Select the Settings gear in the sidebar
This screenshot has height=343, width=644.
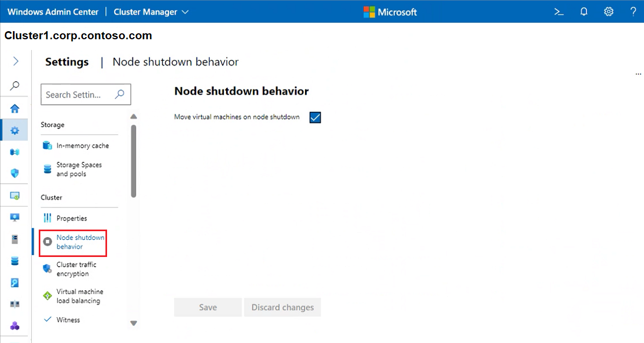click(x=15, y=131)
